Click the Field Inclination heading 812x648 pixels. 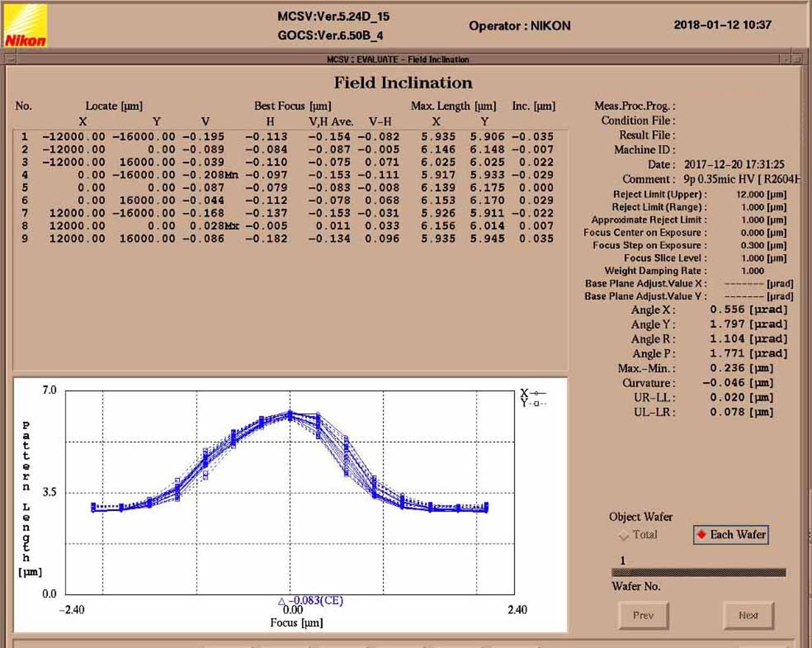(x=403, y=82)
